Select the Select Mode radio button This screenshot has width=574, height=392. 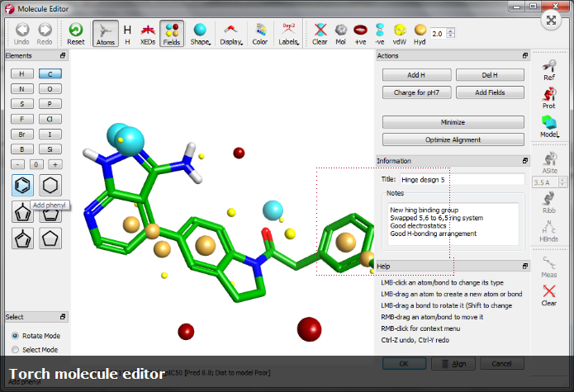pos(16,350)
